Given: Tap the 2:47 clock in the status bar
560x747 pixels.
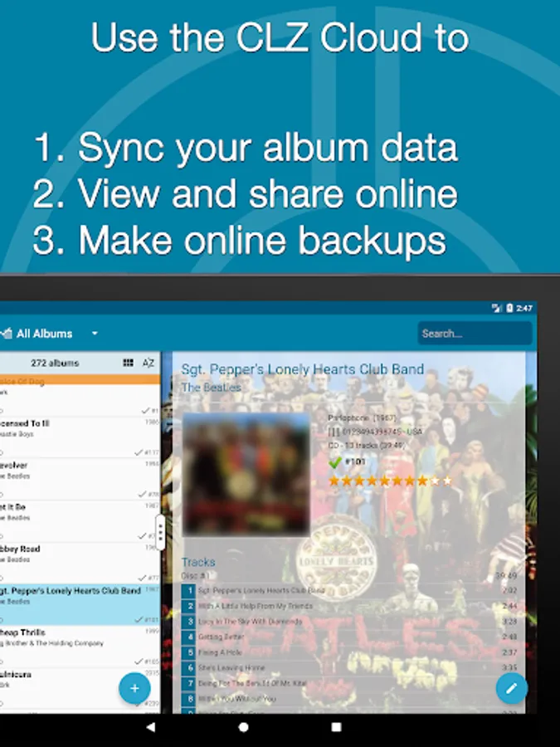Looking at the screenshot, I should pos(523,308).
